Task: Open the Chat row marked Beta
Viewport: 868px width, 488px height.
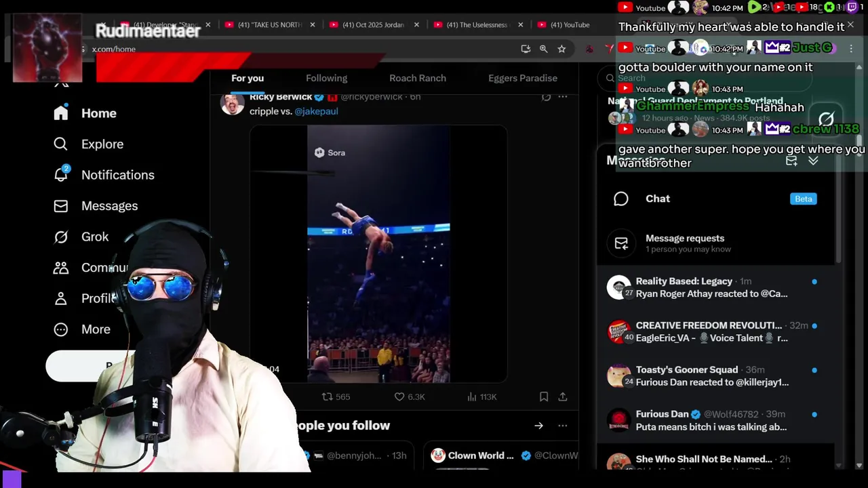Action: click(x=715, y=199)
